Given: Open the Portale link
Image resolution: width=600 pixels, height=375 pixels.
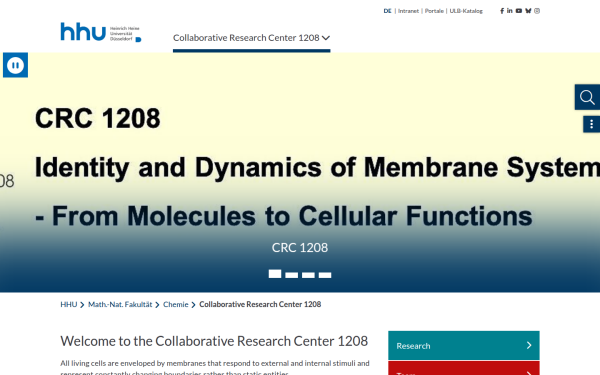Looking at the screenshot, I should click(x=434, y=11).
